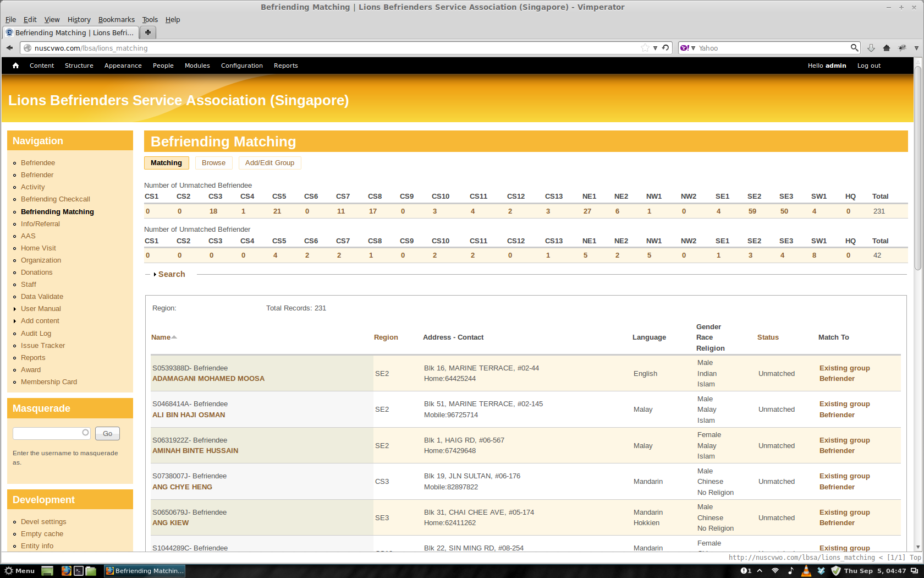
Task: Click the Wi-Fi network tray icon
Action: click(775, 571)
